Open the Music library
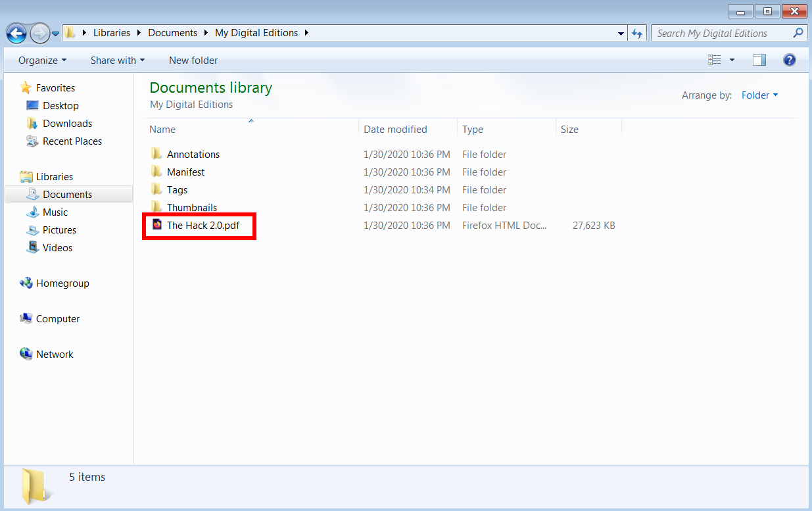The width and height of the screenshot is (812, 511). [55, 212]
